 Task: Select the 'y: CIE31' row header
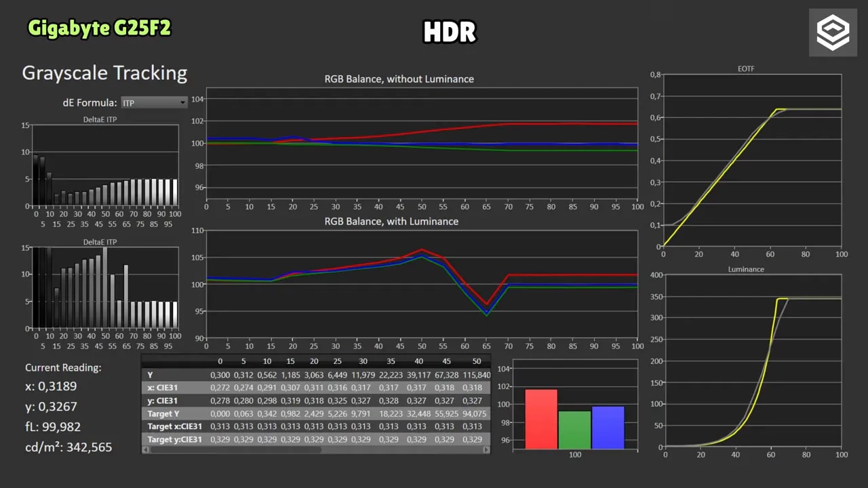point(163,401)
